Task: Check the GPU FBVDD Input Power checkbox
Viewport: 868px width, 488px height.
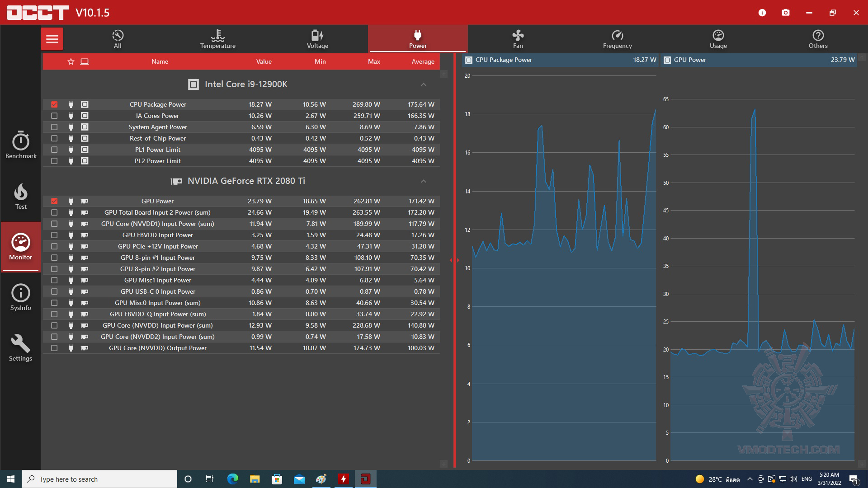Action: coord(54,235)
